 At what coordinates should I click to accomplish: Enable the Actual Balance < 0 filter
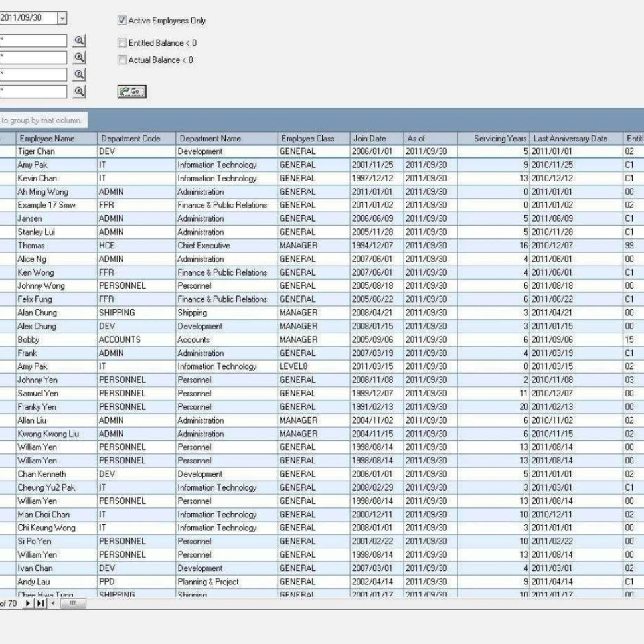pos(122,60)
